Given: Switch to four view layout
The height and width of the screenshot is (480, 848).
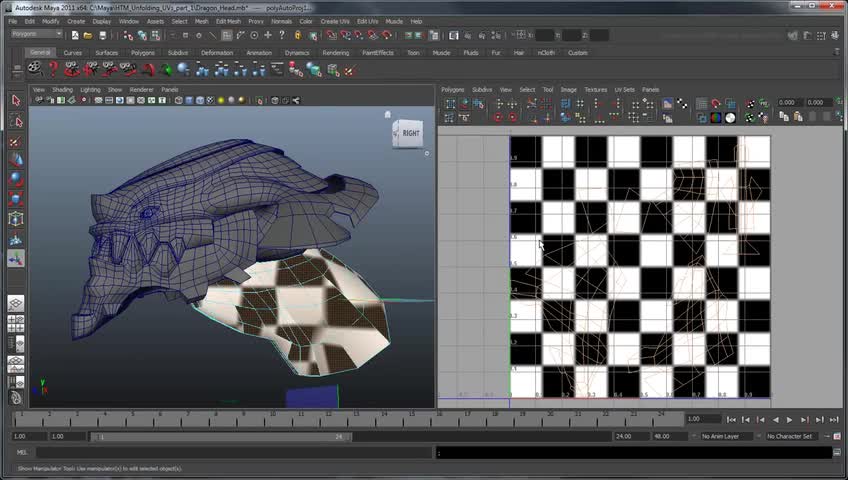Looking at the screenshot, I should [16, 323].
